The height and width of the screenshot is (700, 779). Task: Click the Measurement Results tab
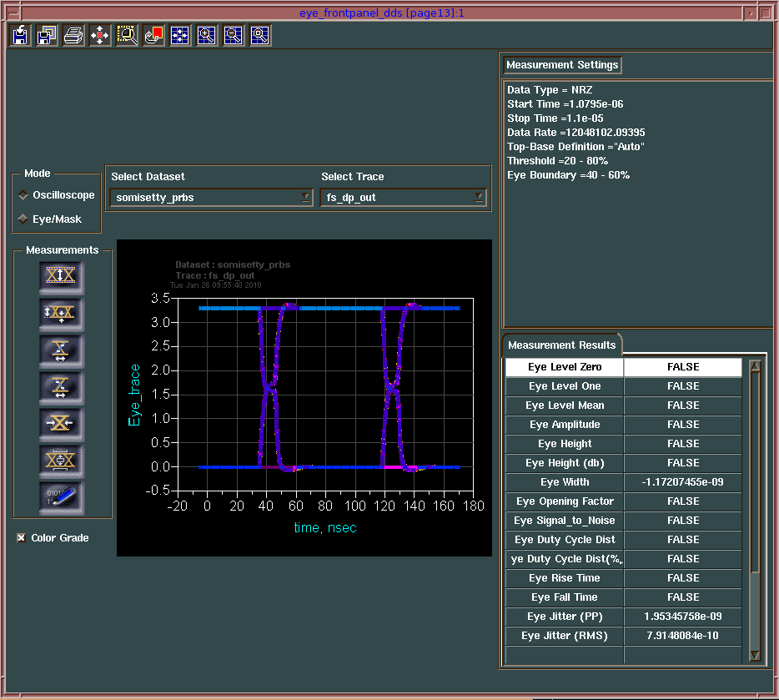click(x=562, y=345)
